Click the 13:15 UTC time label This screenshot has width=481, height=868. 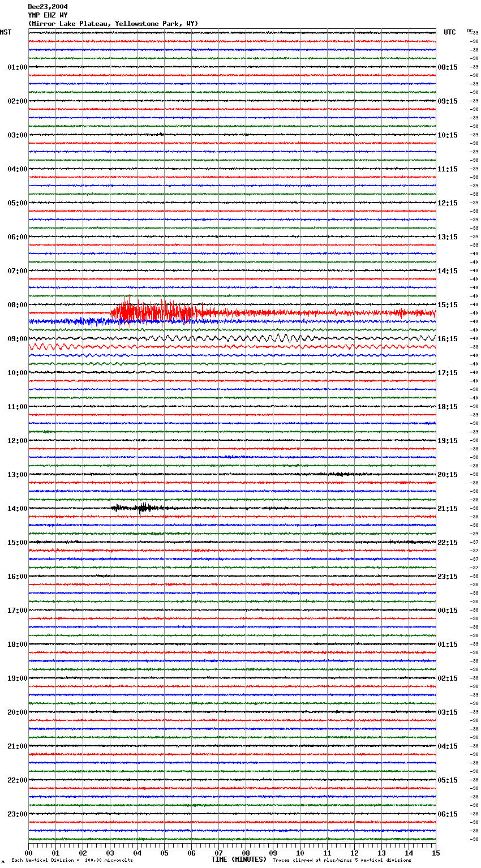[x=448, y=237]
